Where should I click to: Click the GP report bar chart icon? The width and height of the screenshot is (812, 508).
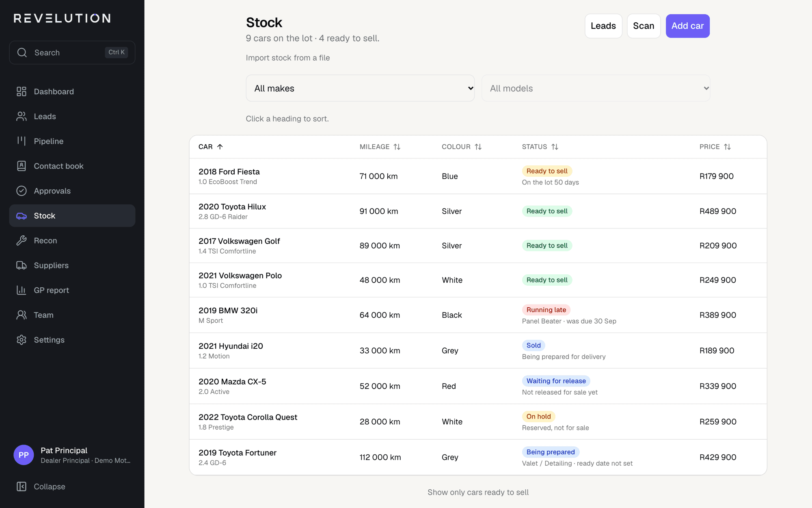click(22, 290)
